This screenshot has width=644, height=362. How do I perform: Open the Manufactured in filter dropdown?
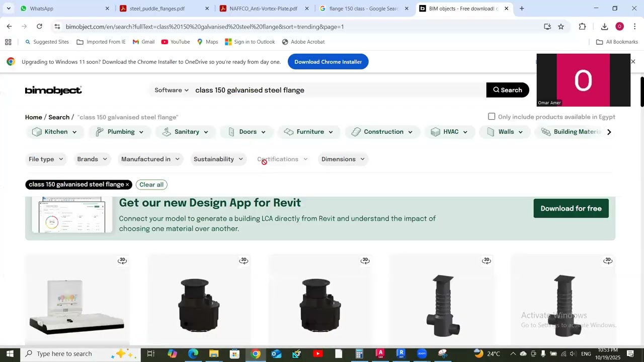pos(150,159)
